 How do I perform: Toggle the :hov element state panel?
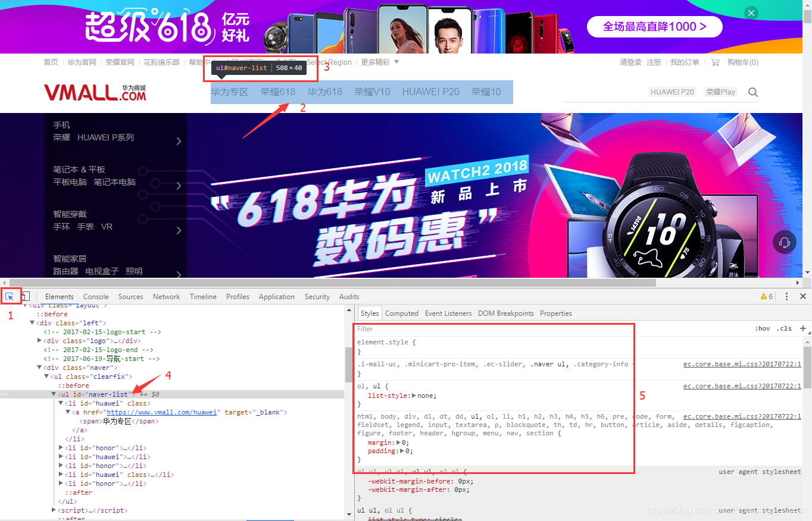pos(762,329)
